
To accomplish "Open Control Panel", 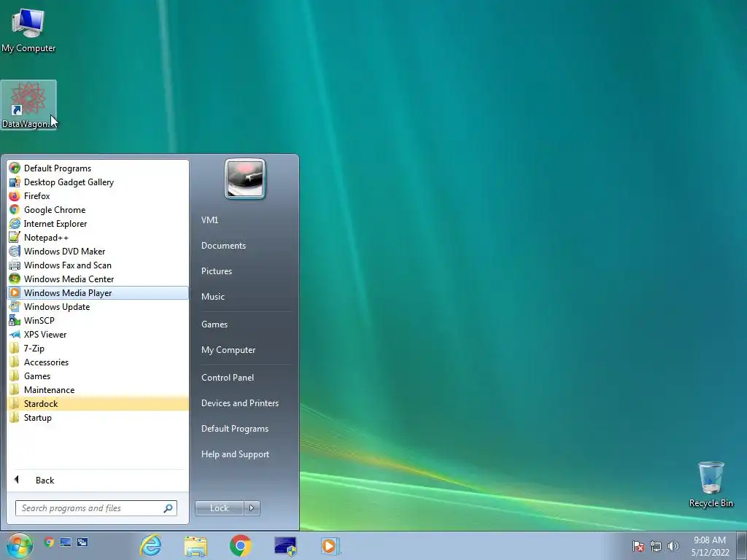I will click(x=228, y=378).
